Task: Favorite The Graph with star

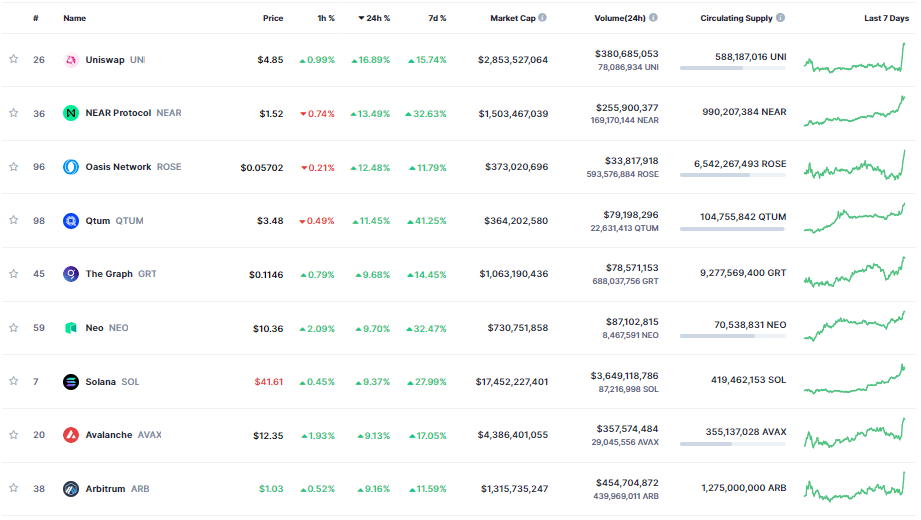Action: pos(14,274)
